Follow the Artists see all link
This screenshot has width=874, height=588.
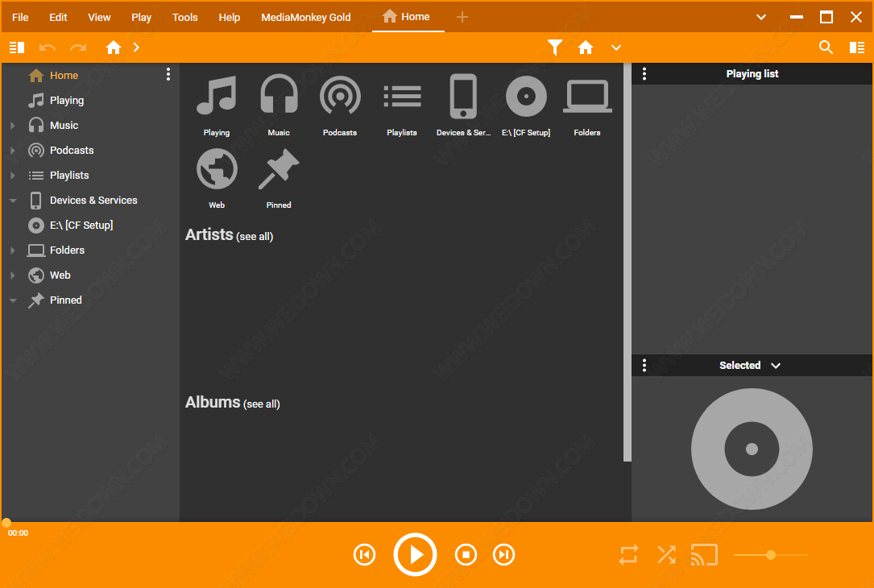[255, 236]
